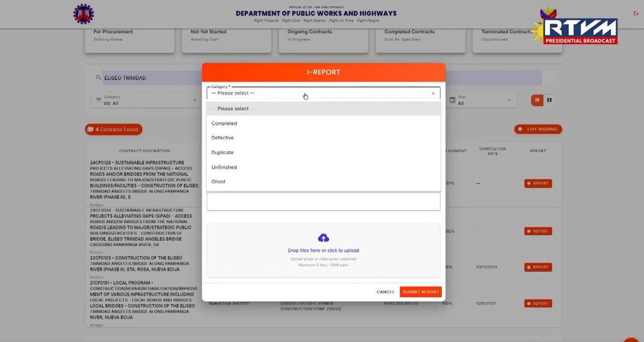
Task: Choose the Completed category option
Action: point(324,123)
